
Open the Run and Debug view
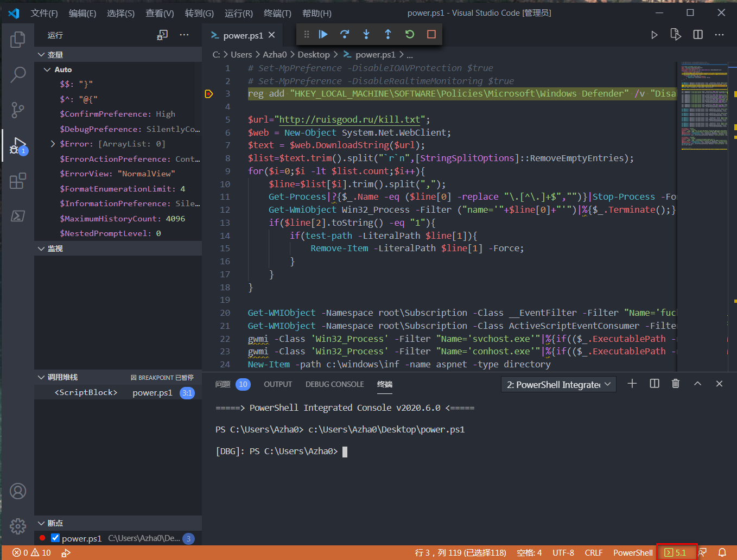pyautogui.click(x=18, y=146)
